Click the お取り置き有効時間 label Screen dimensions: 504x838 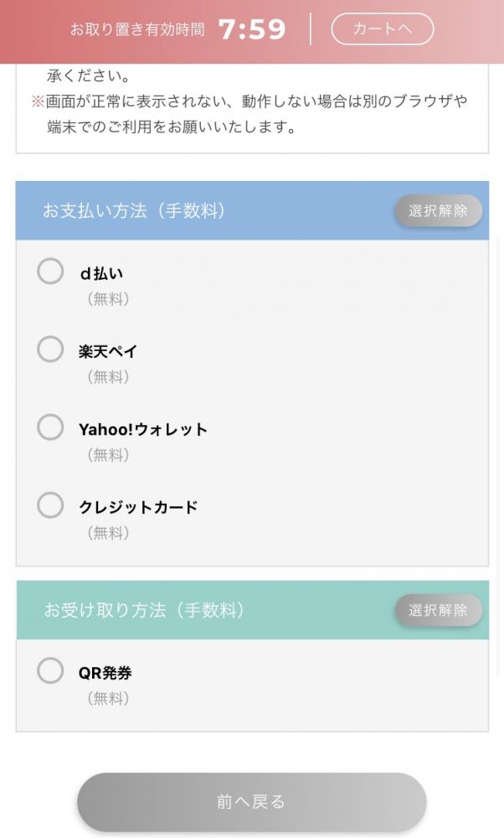click(x=136, y=30)
